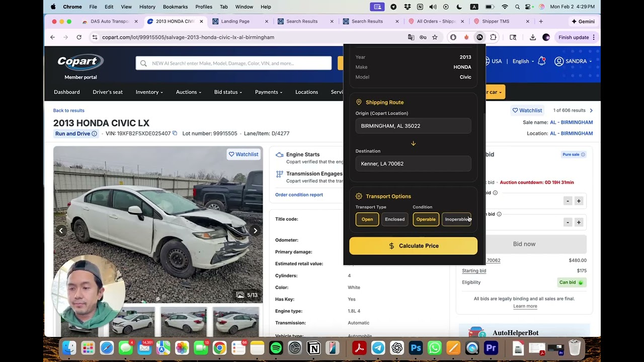
Task: Open SANDRA account menu
Action: [x=573, y=61]
